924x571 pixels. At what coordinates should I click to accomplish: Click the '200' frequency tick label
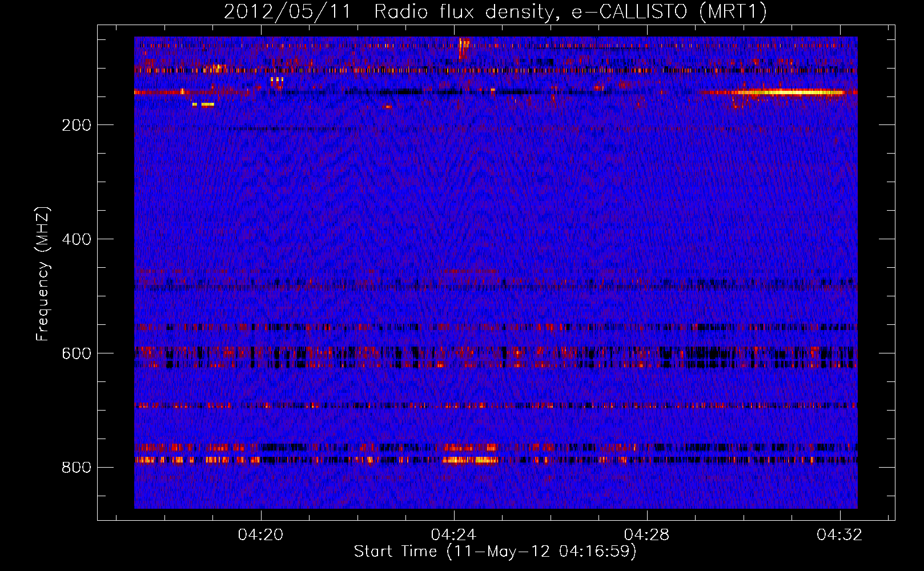(77, 125)
